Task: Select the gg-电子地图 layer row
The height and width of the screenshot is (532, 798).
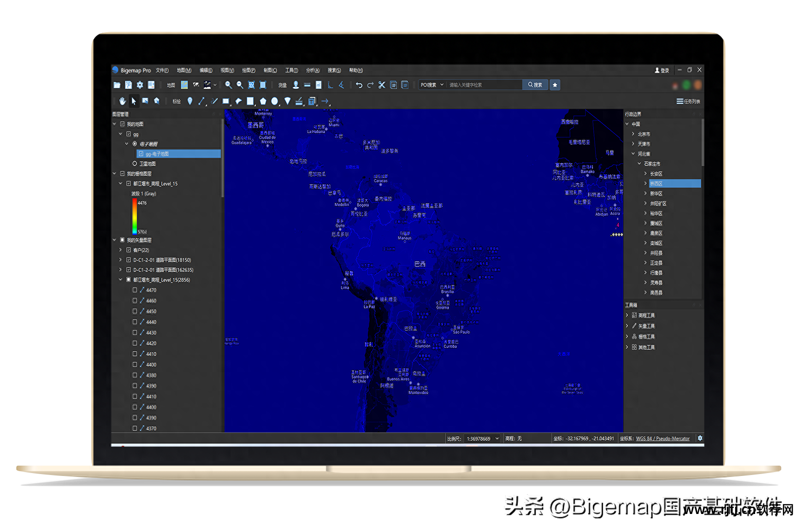Action: point(178,153)
